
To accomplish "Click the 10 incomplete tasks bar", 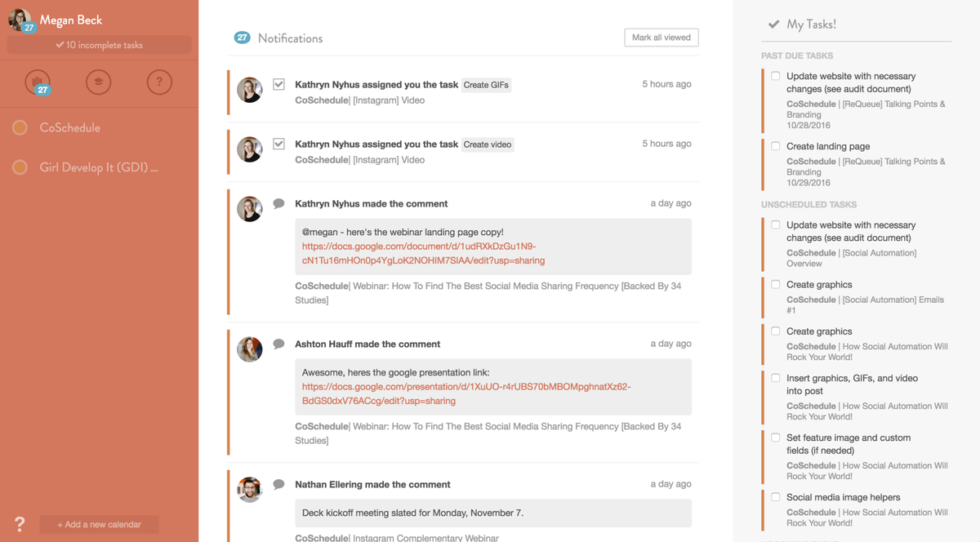I will pos(99,45).
